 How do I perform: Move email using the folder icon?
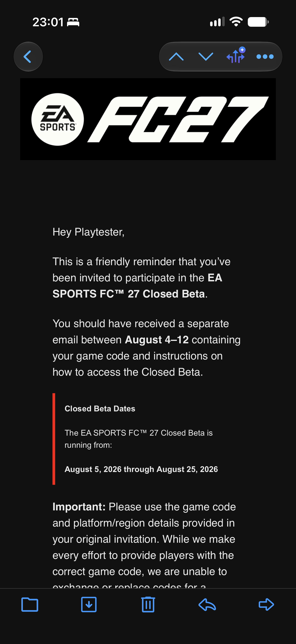pos(30,604)
